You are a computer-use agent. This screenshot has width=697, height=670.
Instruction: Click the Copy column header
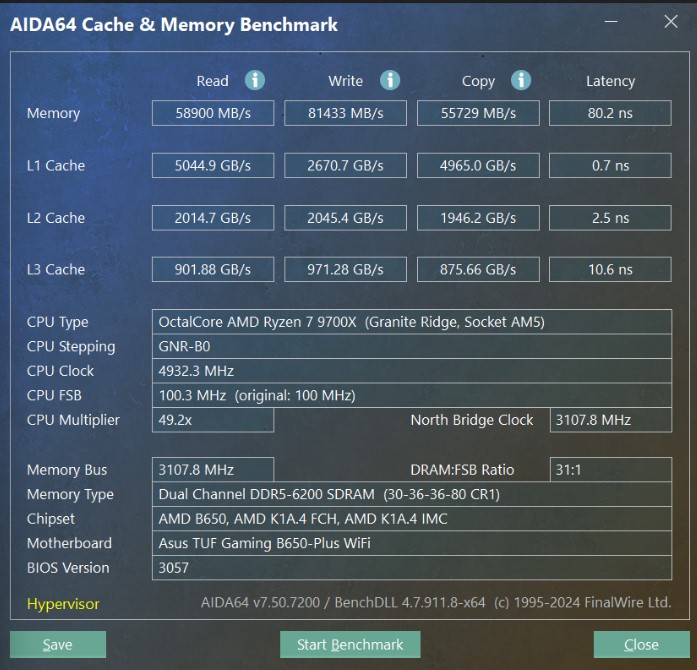(478, 81)
